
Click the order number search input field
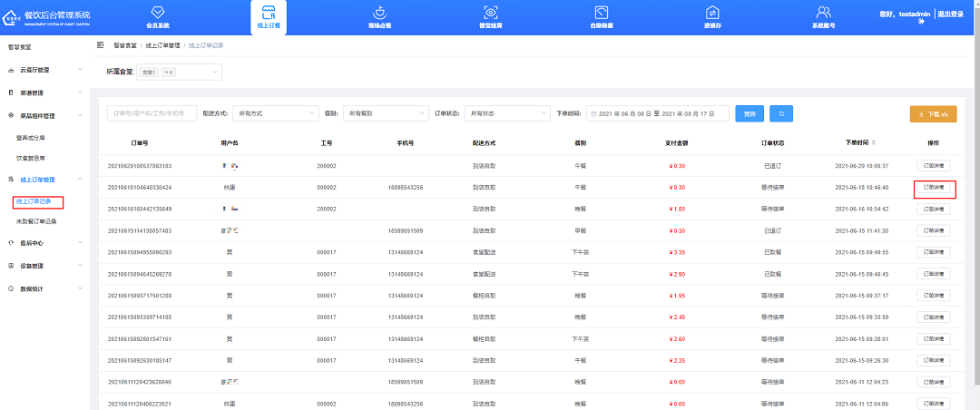[x=152, y=113]
